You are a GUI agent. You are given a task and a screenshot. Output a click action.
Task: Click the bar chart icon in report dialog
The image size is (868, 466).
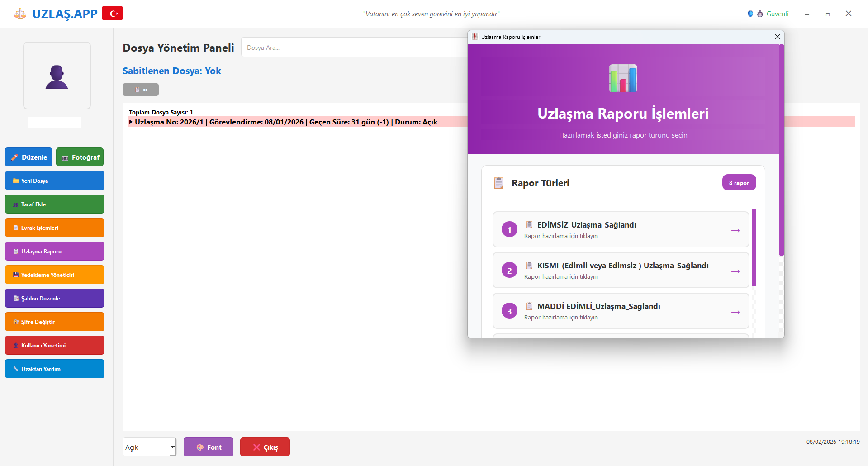[623, 78]
